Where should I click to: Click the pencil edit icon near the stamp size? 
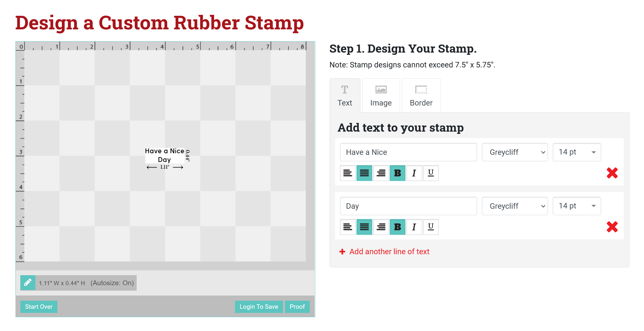pos(28,283)
